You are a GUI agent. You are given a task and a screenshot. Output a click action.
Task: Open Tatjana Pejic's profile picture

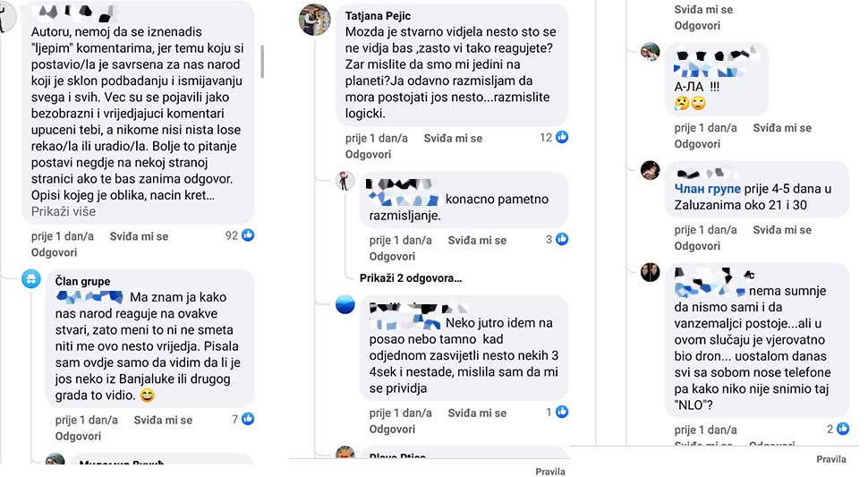point(314,20)
